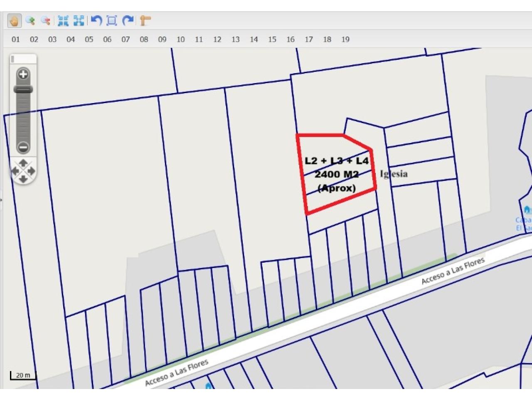This screenshot has width=532, height=399.
Task: Open the 01 tab
Action: tap(16, 39)
